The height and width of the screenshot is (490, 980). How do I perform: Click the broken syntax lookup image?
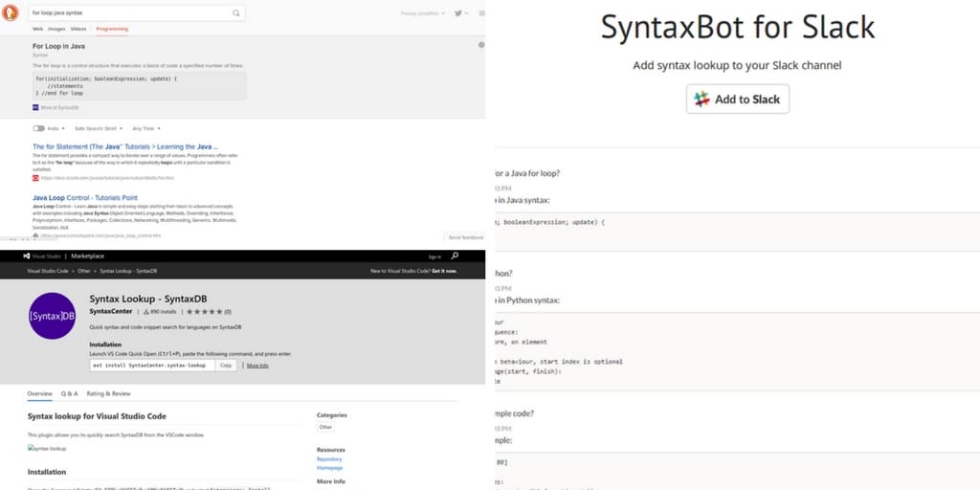point(47,448)
